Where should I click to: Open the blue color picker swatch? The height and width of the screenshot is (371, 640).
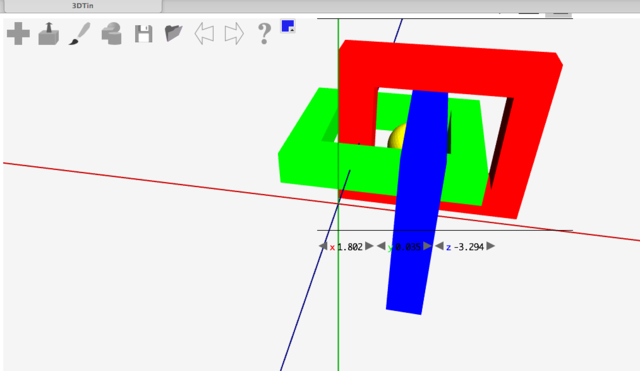[288, 26]
